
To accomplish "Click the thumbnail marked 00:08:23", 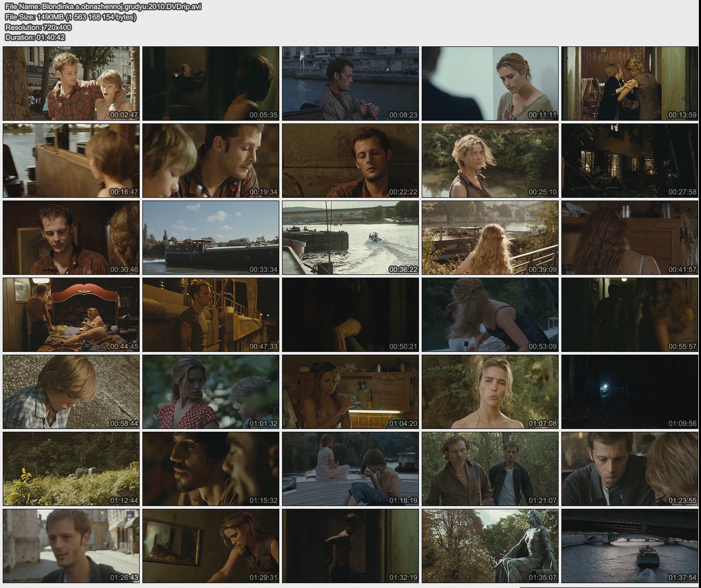I will coord(350,84).
